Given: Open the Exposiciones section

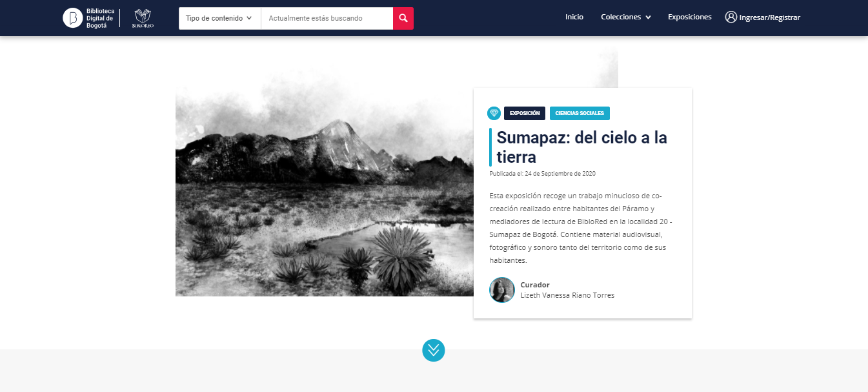Looking at the screenshot, I should 690,17.
